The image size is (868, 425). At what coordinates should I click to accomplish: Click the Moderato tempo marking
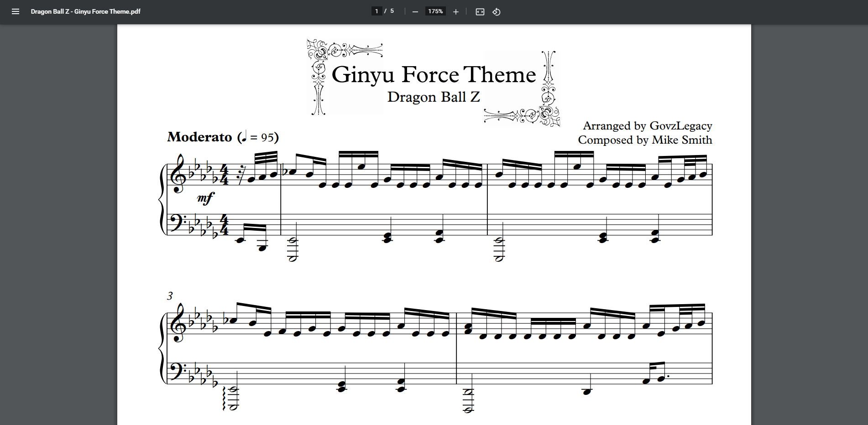tap(199, 137)
